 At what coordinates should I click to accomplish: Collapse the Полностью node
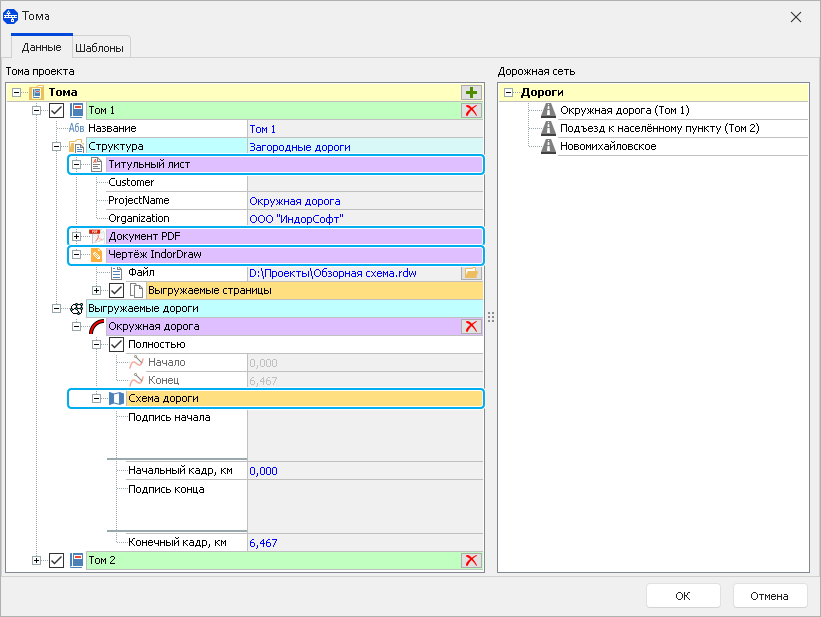pyautogui.click(x=96, y=344)
